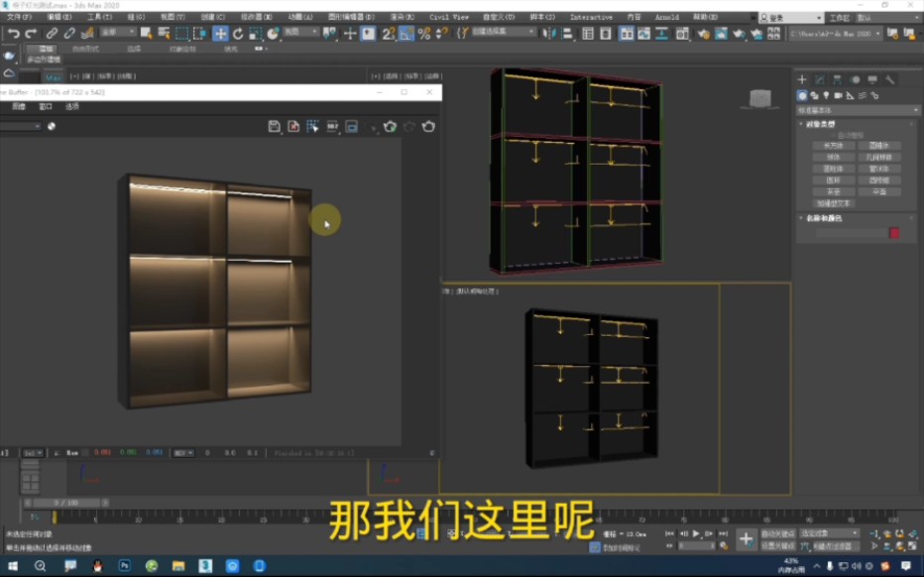Image resolution: width=924 pixels, height=577 pixels.
Task: Toggle the Lights creation category icon
Action: (826, 95)
